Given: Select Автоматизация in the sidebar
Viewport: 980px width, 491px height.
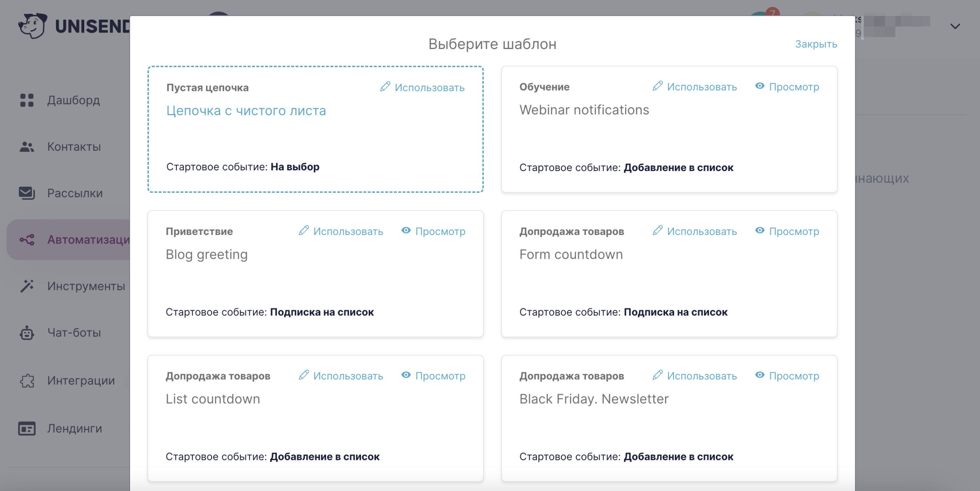Looking at the screenshot, I should point(69,240).
